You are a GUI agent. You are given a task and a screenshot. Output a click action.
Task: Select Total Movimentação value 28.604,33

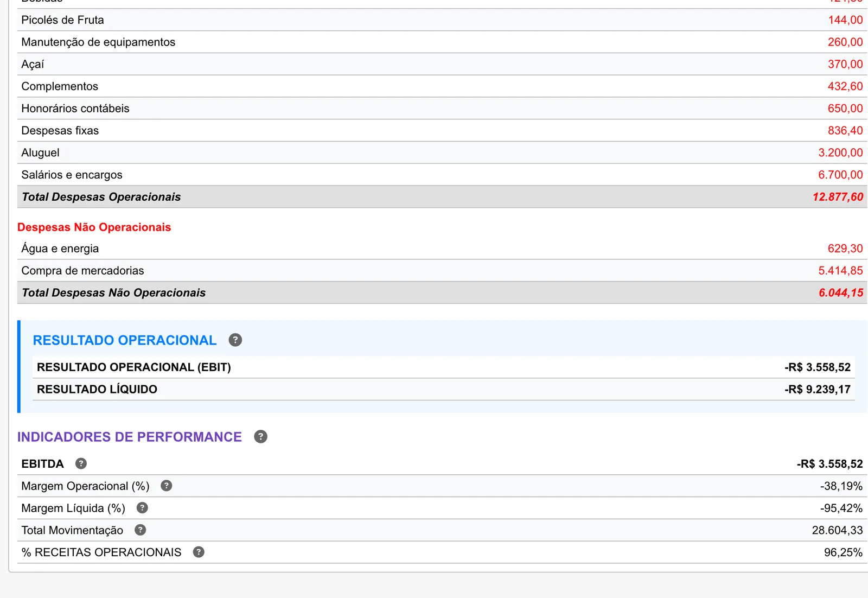837,530
